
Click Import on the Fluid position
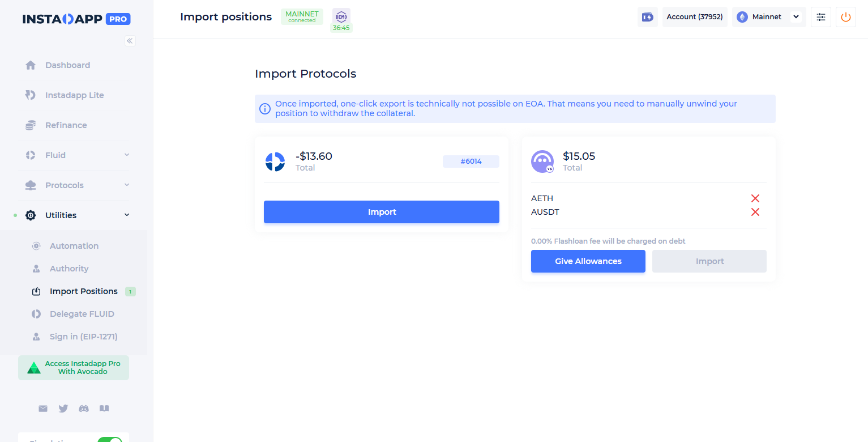coord(381,212)
